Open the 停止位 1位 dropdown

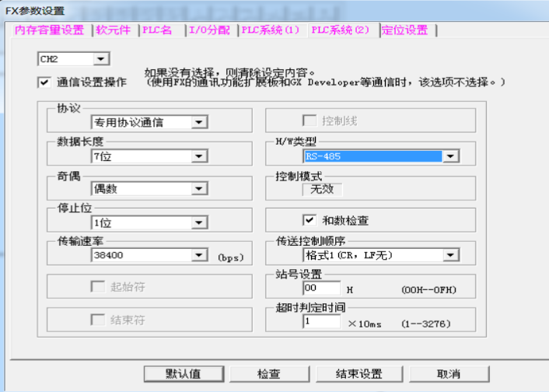point(200,222)
